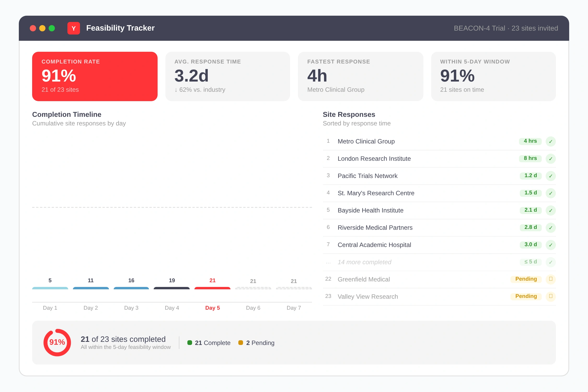Click the red Day 5 bar
This screenshot has width=588, height=392.
pyautogui.click(x=212, y=288)
